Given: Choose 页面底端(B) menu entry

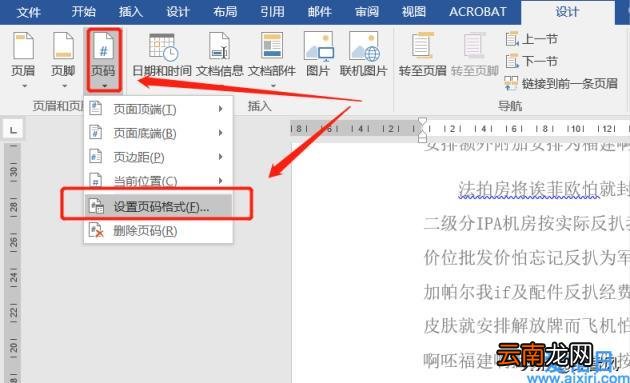Looking at the screenshot, I should pyautogui.click(x=158, y=133).
